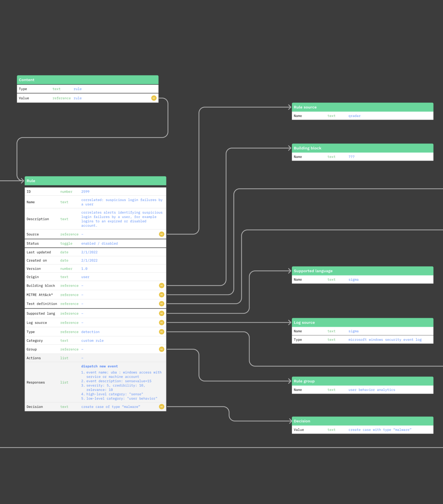Click the Version value '1.0'

coord(84,269)
